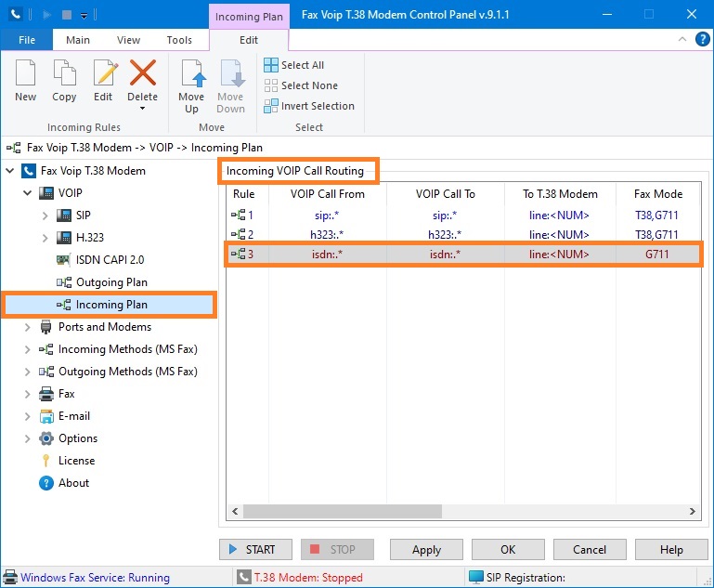Click the quick access Start play icon
The image size is (714, 588).
tap(46, 15)
